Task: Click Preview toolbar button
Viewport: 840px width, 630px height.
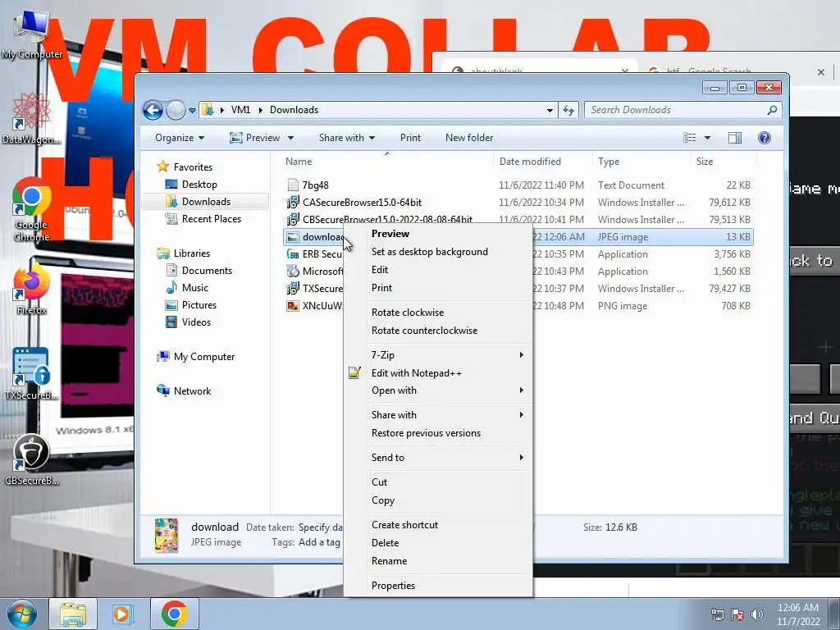Action: coord(255,138)
